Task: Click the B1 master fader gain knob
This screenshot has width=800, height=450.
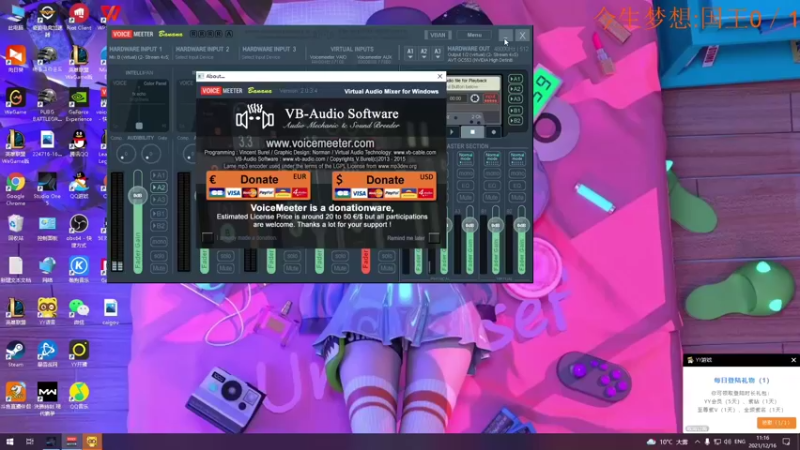Action: pos(495,225)
